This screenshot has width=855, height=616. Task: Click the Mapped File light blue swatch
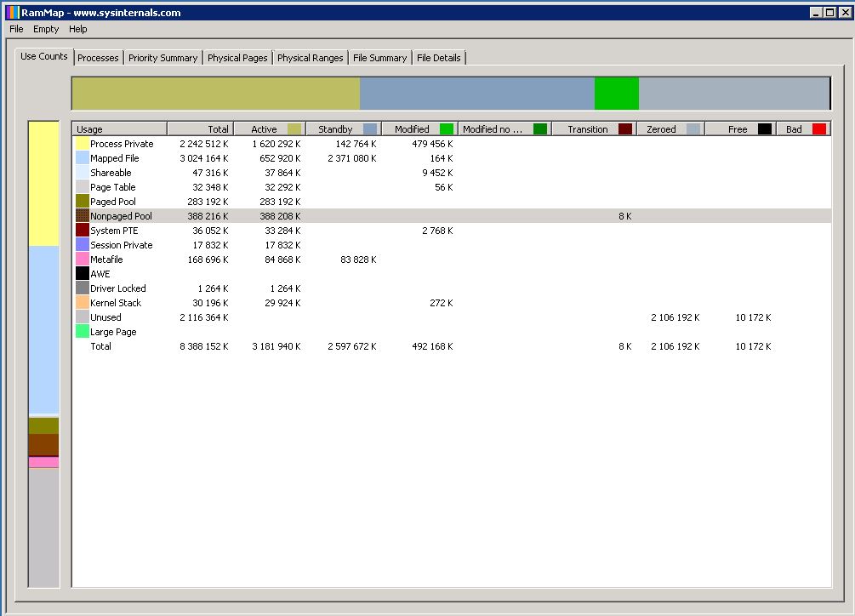(83, 158)
